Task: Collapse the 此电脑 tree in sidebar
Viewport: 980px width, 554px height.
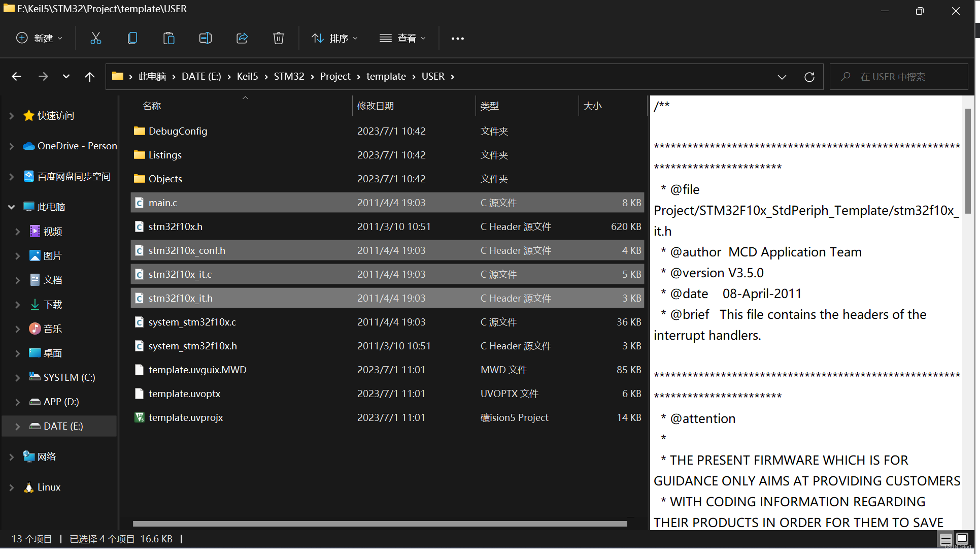Action: 11,207
